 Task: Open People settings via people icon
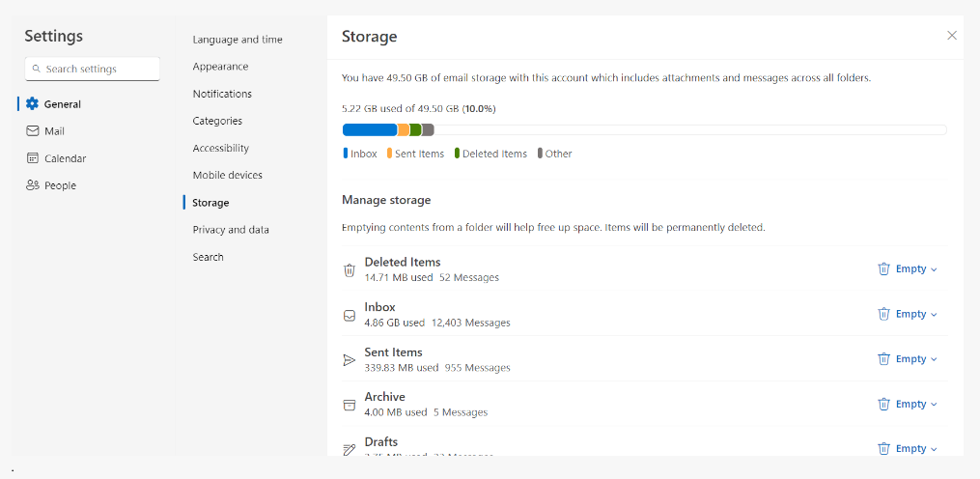(33, 185)
